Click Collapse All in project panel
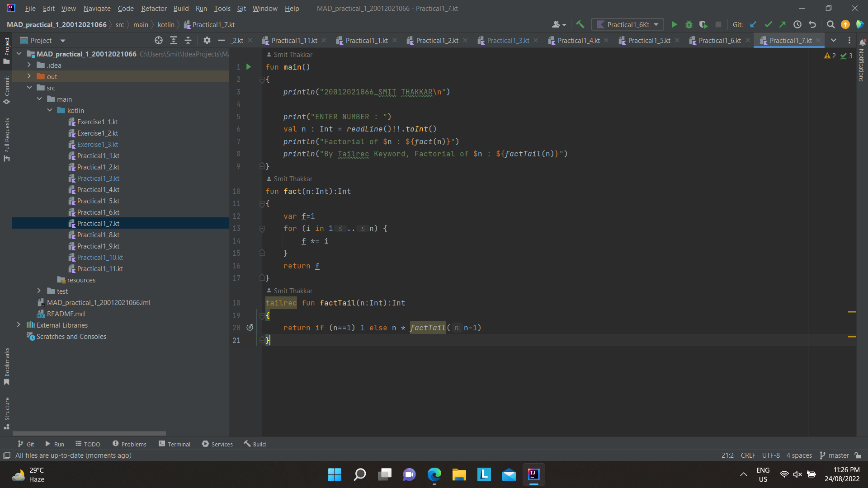This screenshot has height=488, width=868. (x=188, y=41)
